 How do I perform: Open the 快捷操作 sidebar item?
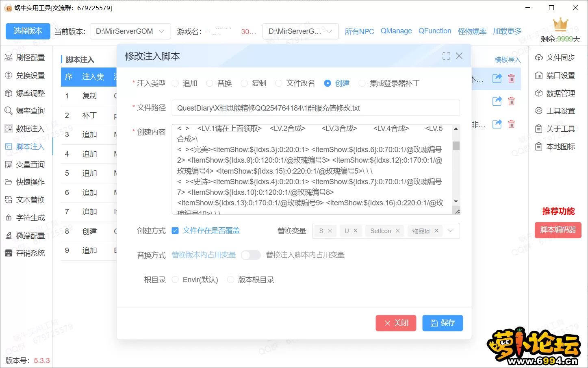coord(25,182)
